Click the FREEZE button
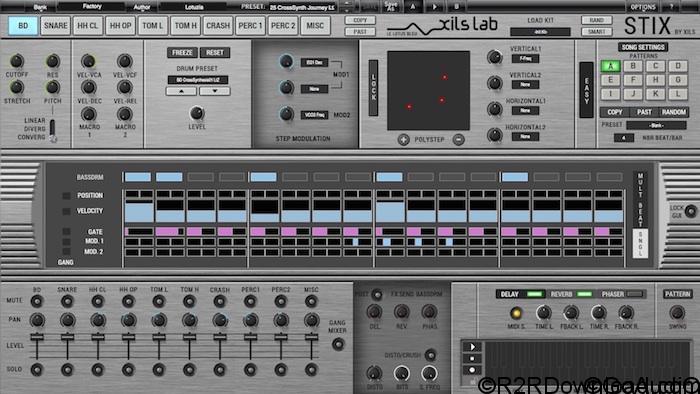 (x=182, y=53)
